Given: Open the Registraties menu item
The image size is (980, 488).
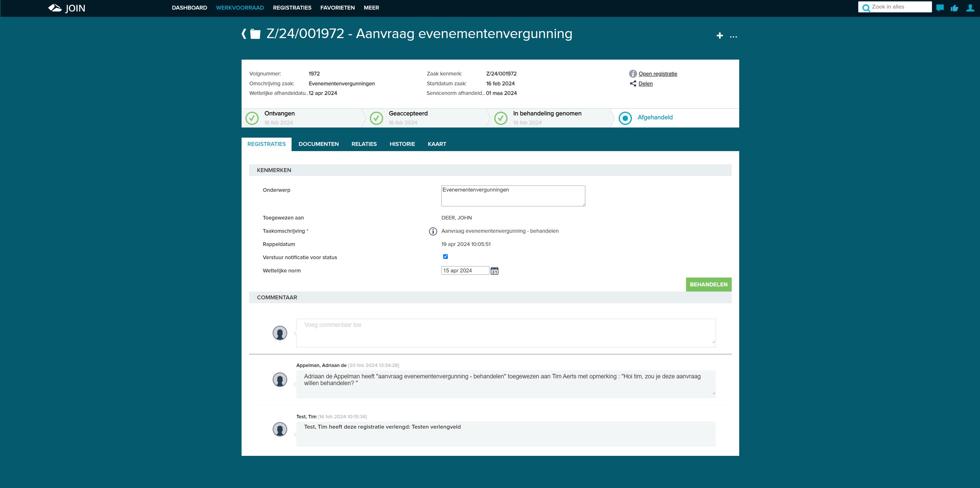Looking at the screenshot, I should point(292,8).
